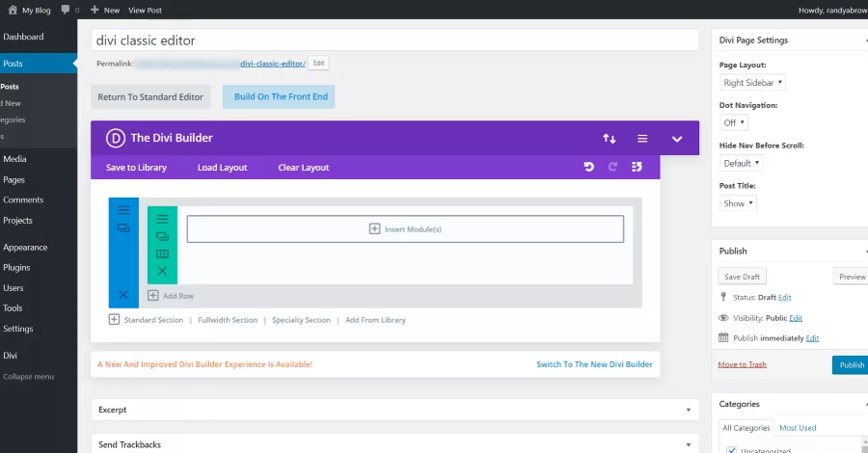Clone the green row via duplicate icon
The image size is (868, 453).
pos(162,237)
